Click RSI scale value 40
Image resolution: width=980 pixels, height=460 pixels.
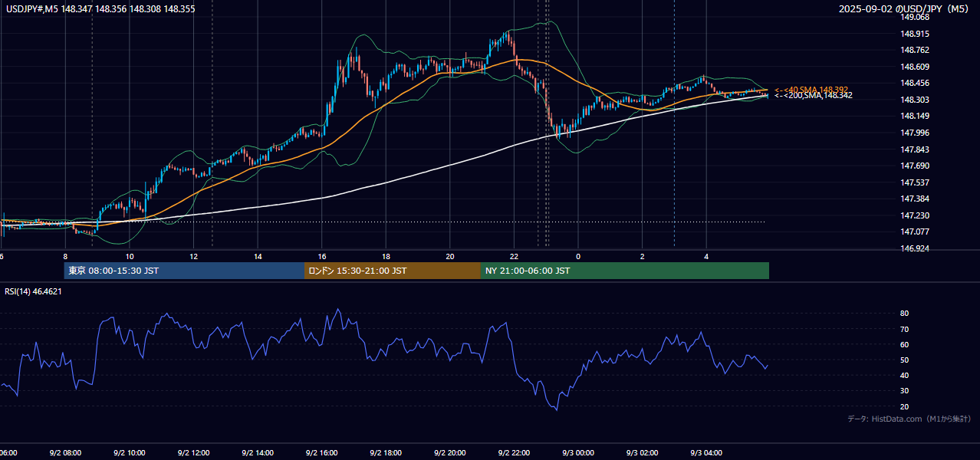905,376
